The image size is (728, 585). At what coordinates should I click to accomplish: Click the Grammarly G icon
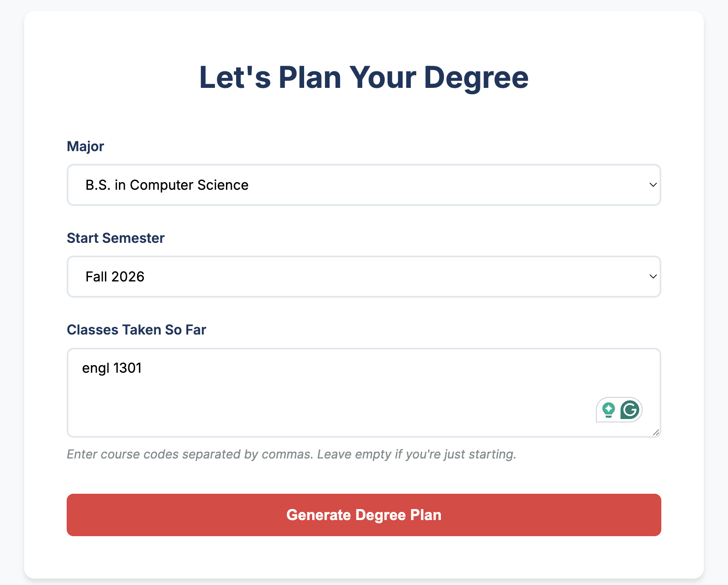(630, 410)
